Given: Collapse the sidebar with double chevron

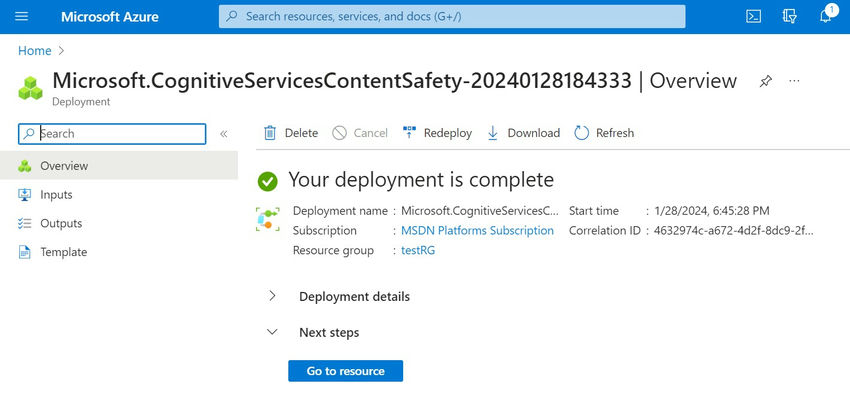Looking at the screenshot, I should tap(223, 134).
